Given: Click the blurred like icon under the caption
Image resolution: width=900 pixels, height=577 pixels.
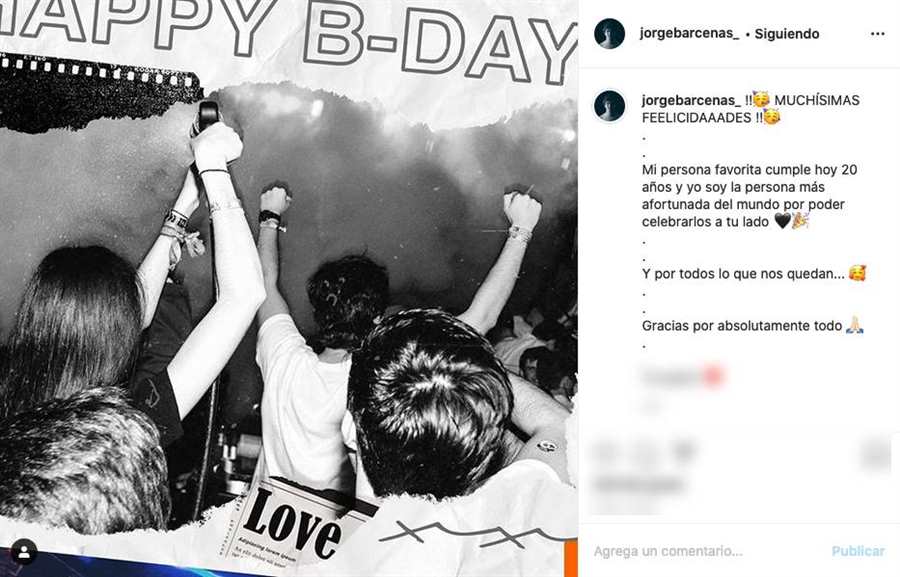Looking at the screenshot, I should tap(603, 453).
